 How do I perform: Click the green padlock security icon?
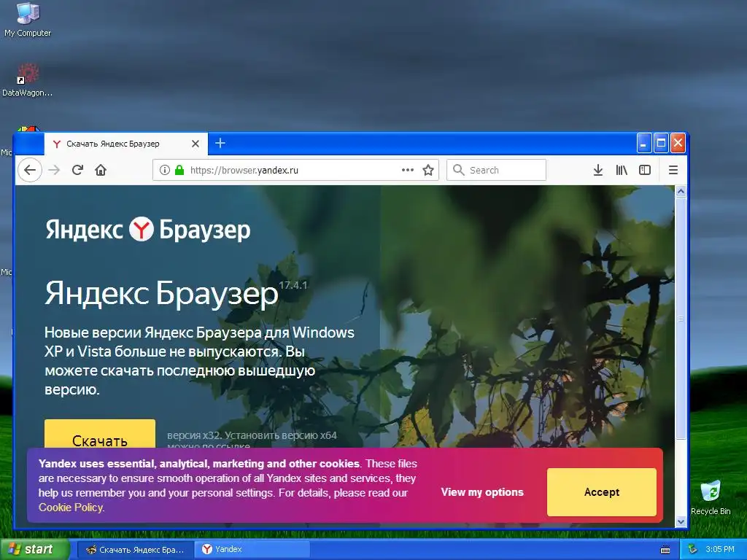pyautogui.click(x=179, y=170)
